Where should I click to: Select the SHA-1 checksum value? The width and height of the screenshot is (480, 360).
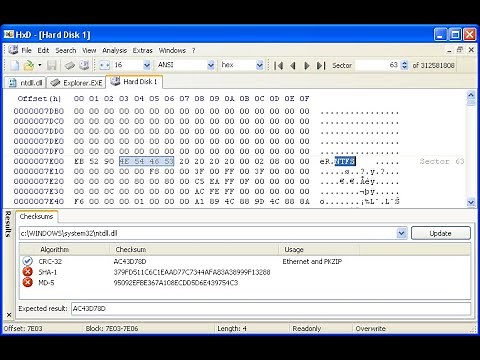pyautogui.click(x=192, y=272)
